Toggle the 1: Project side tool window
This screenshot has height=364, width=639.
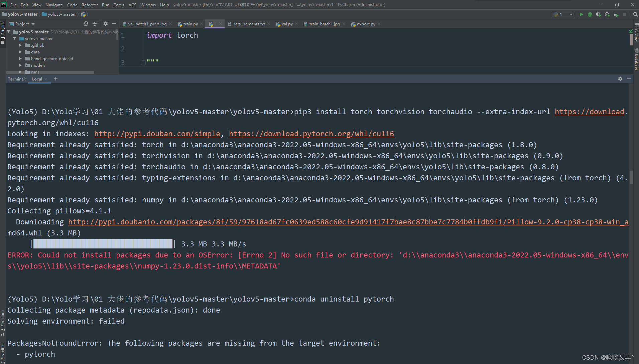(x=3, y=33)
